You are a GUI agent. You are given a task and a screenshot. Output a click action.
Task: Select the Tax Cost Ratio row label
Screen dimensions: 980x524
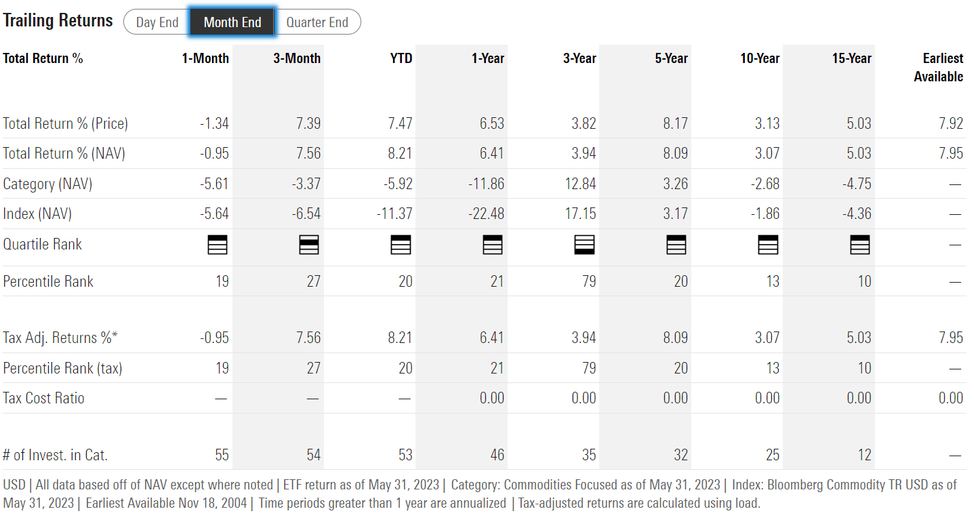pyautogui.click(x=43, y=398)
